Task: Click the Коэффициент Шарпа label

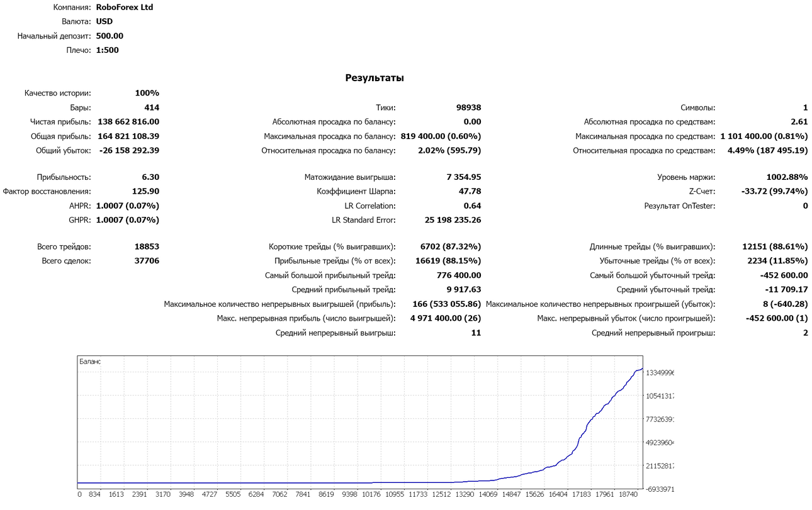Action: 356,191
